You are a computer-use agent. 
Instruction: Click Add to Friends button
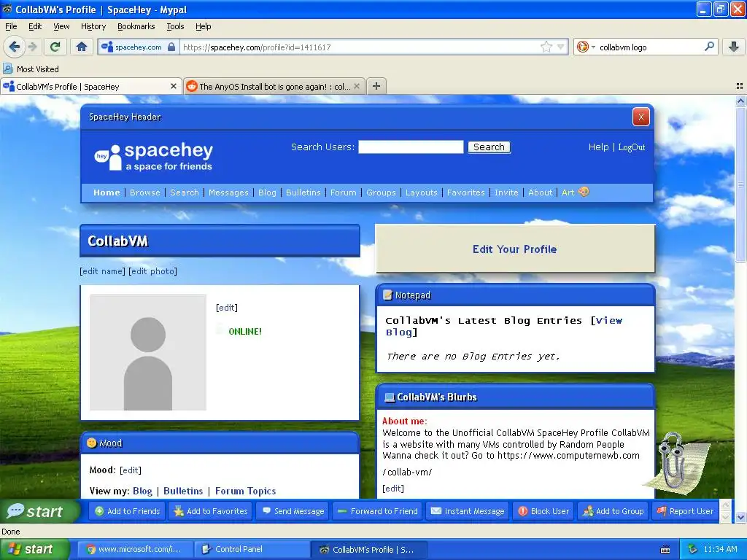(x=127, y=511)
